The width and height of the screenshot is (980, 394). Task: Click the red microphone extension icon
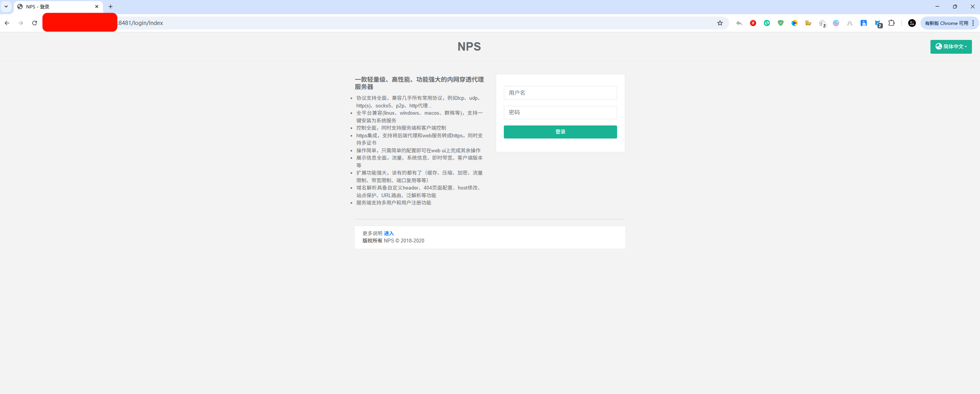(753, 23)
